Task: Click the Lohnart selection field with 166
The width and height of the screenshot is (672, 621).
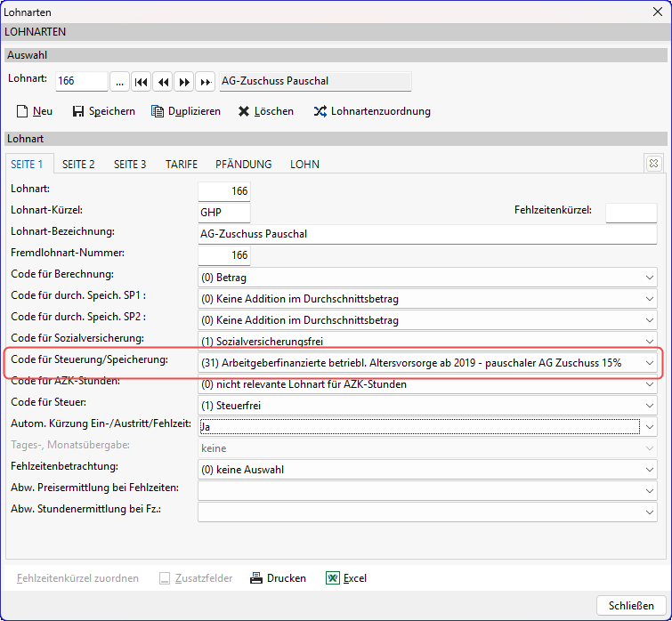Action: tap(81, 81)
